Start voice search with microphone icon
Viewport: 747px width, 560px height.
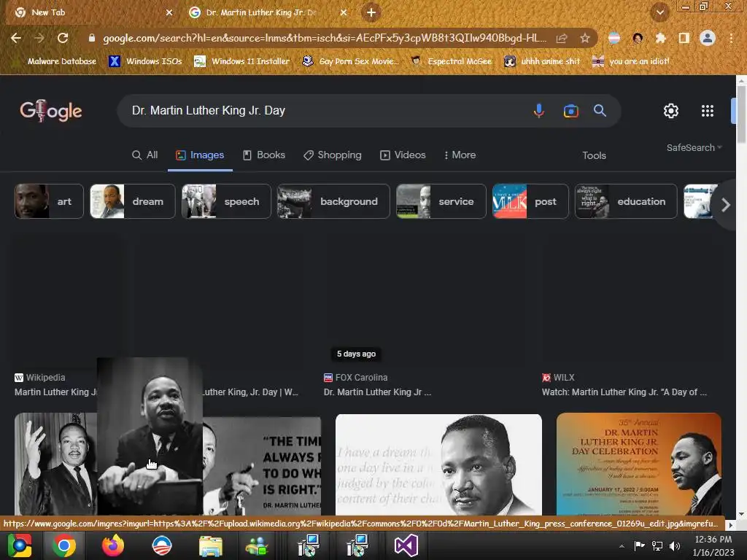[x=539, y=111]
